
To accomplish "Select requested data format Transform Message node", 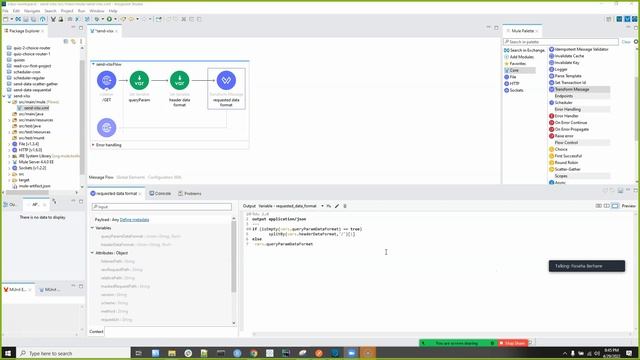I will (226, 80).
